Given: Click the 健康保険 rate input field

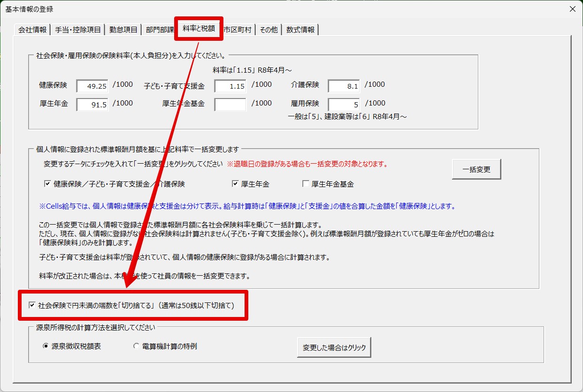Looking at the screenshot, I should tap(92, 86).
